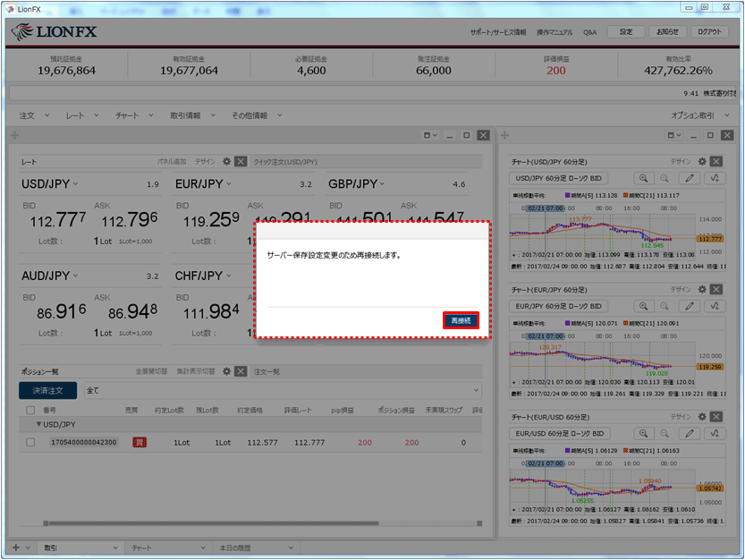The image size is (745, 560).
Task: Click move handle of right chart pane
Action: click(504, 135)
